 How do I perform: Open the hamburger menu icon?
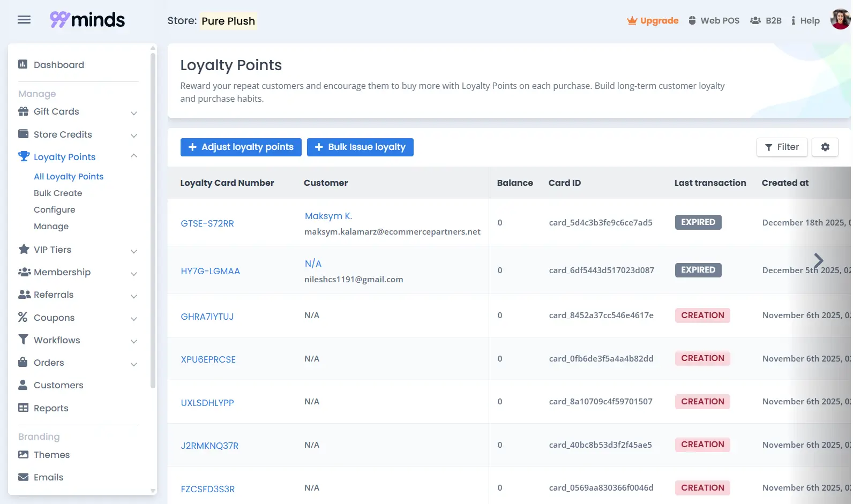tap(24, 20)
